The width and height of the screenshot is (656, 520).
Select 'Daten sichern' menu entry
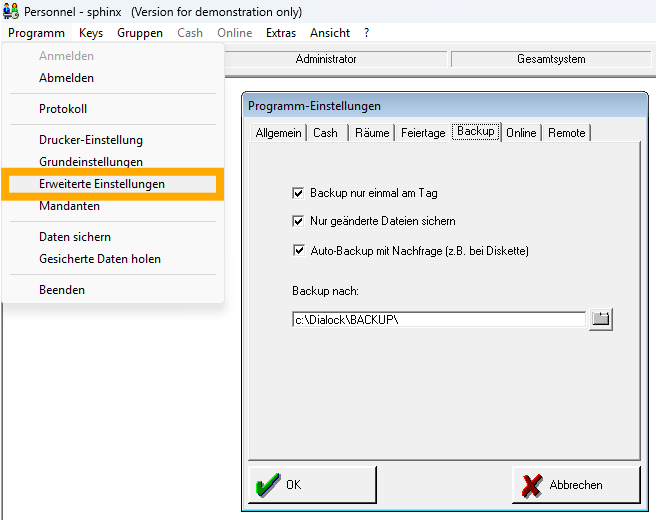(75, 237)
